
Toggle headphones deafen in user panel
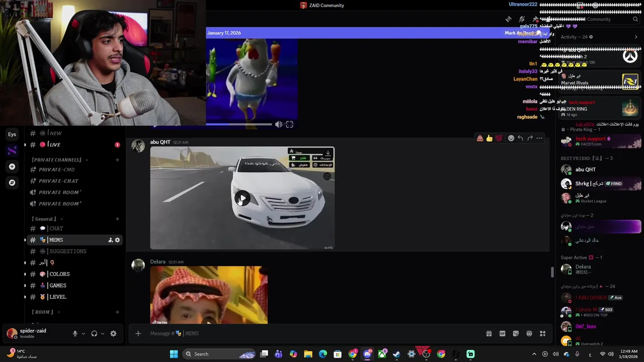[94, 333]
